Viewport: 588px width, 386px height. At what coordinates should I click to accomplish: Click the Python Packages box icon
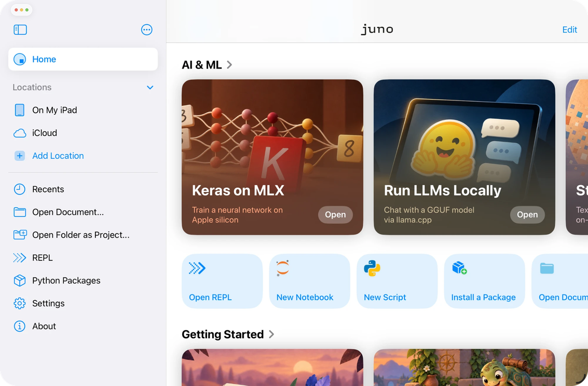[20, 281]
